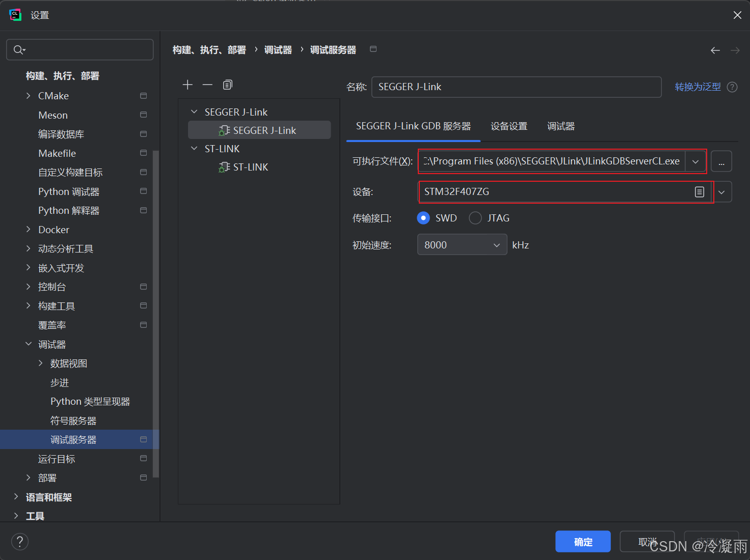The width and height of the screenshot is (750, 560).
Task: Open Python 类型呈现器 in settings tree
Action: [x=90, y=401]
